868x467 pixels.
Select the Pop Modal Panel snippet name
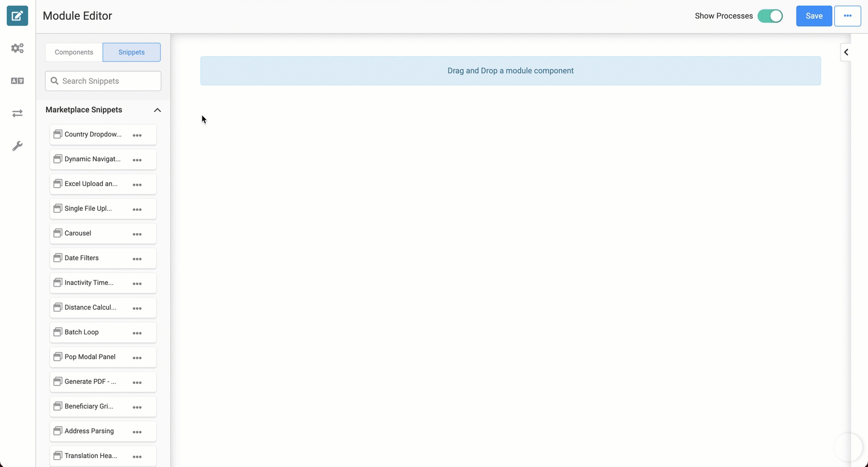pyautogui.click(x=90, y=357)
